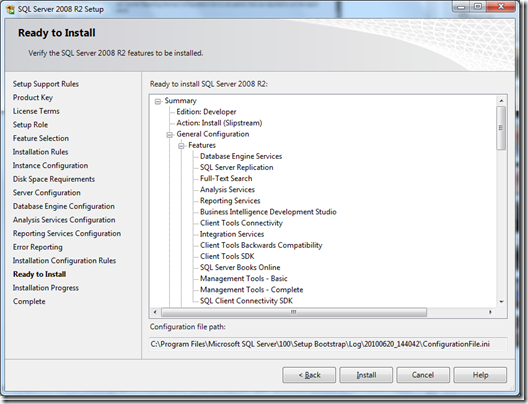This screenshot has height=404, width=528.
Task: Collapse the General Configuration node
Action: tap(170, 135)
